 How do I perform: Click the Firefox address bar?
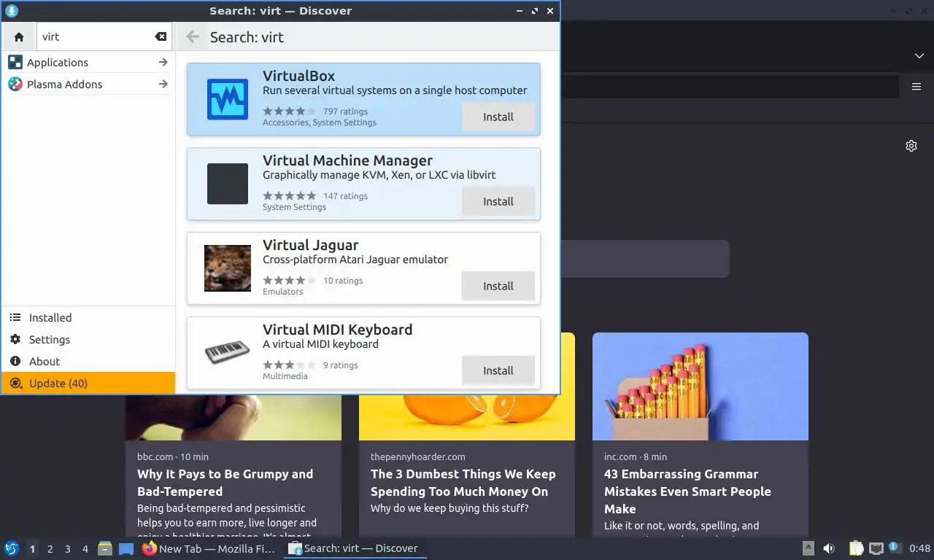tap(730, 87)
